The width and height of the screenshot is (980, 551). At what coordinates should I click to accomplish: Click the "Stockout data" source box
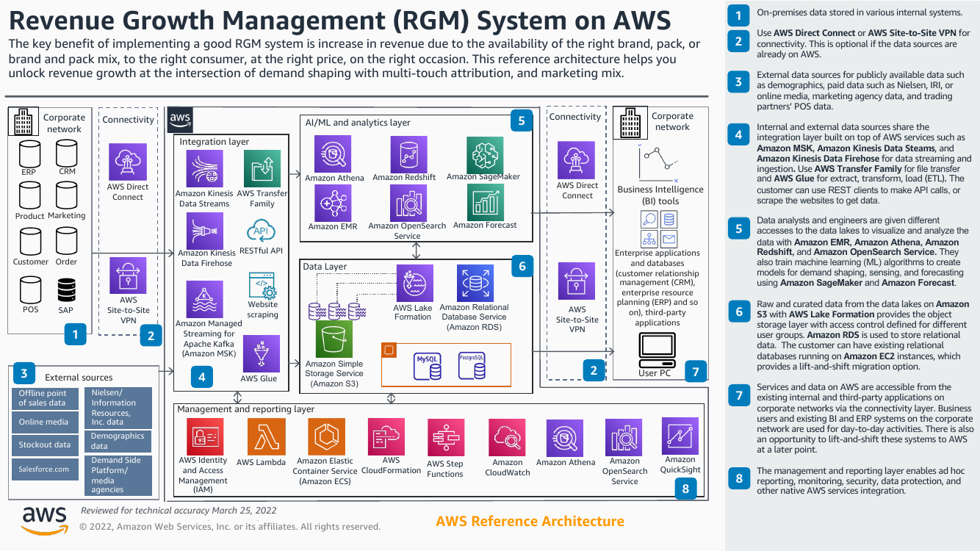[44, 444]
